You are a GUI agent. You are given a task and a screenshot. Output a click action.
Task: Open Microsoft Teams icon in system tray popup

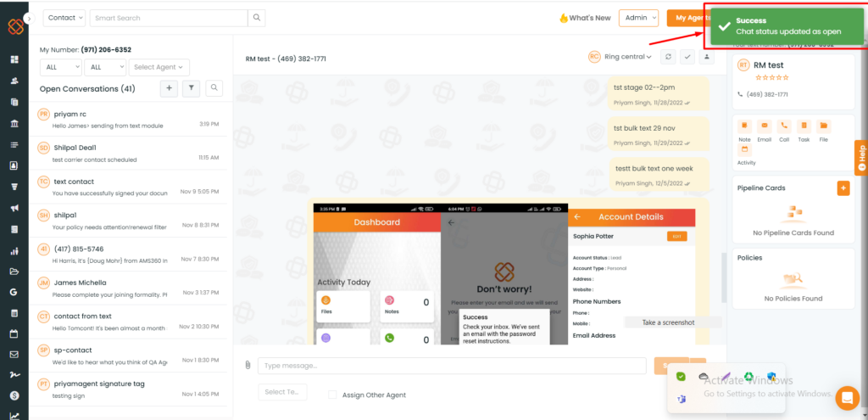(x=682, y=399)
